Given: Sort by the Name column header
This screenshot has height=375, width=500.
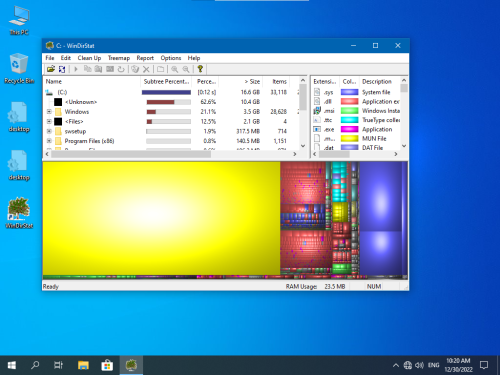Looking at the screenshot, I should (x=92, y=82).
